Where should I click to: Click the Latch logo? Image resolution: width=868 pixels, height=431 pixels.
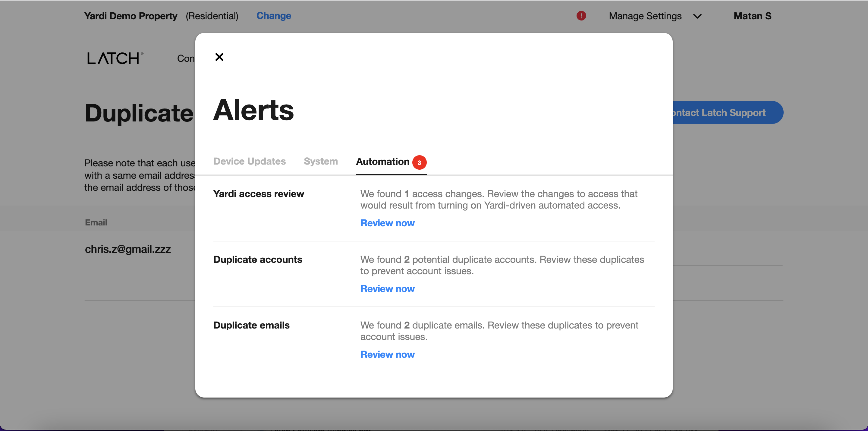point(115,58)
